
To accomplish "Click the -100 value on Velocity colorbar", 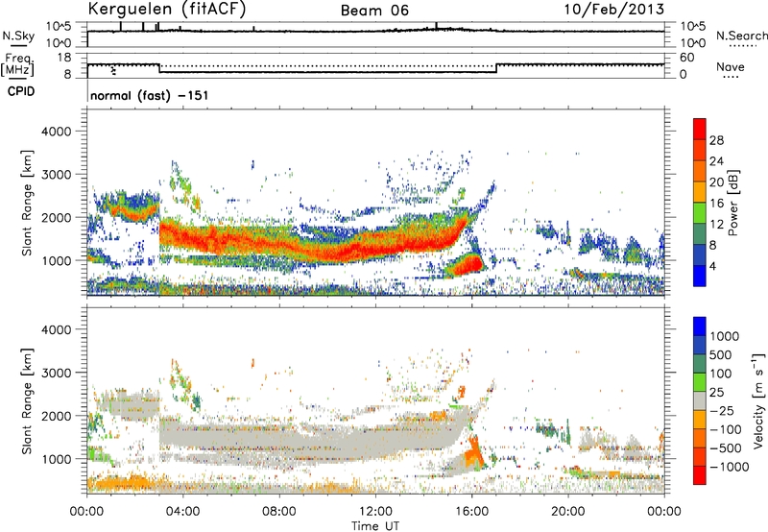I will (726, 429).
